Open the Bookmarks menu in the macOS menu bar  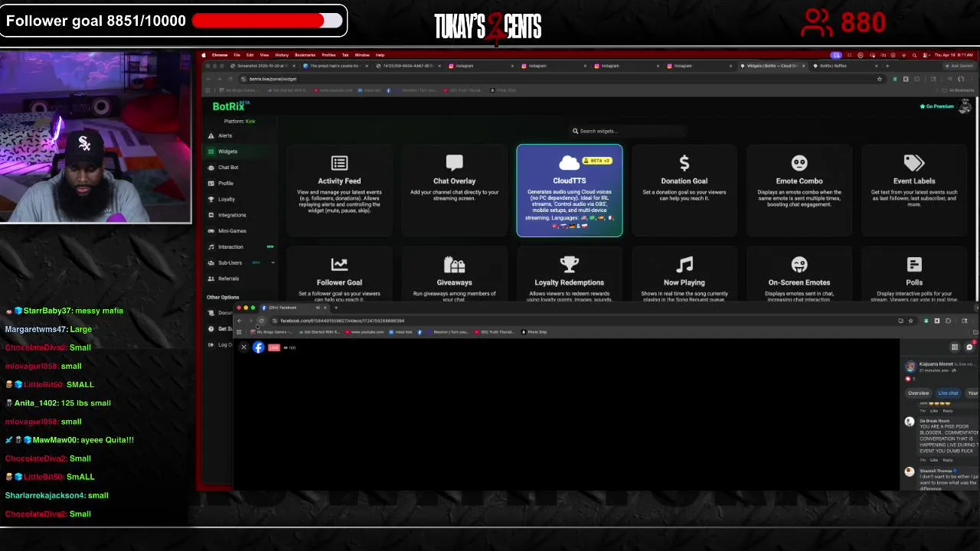click(305, 55)
